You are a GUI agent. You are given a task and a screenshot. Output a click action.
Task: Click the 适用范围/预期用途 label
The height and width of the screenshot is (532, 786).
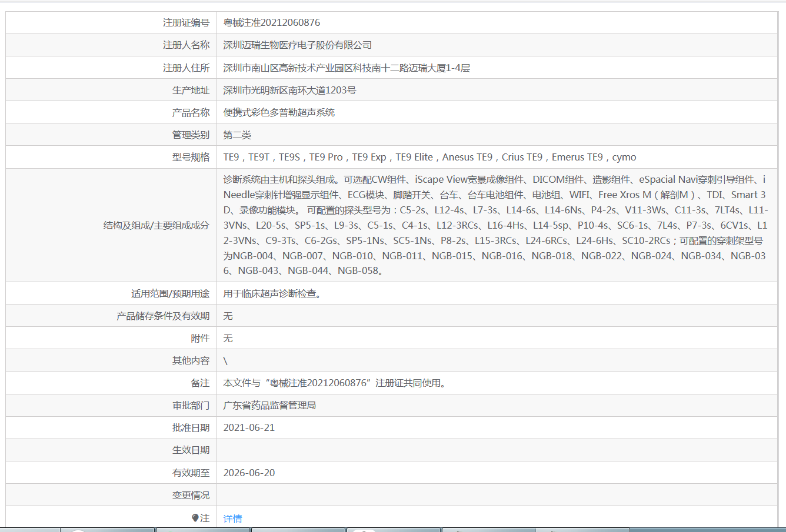pos(170,293)
